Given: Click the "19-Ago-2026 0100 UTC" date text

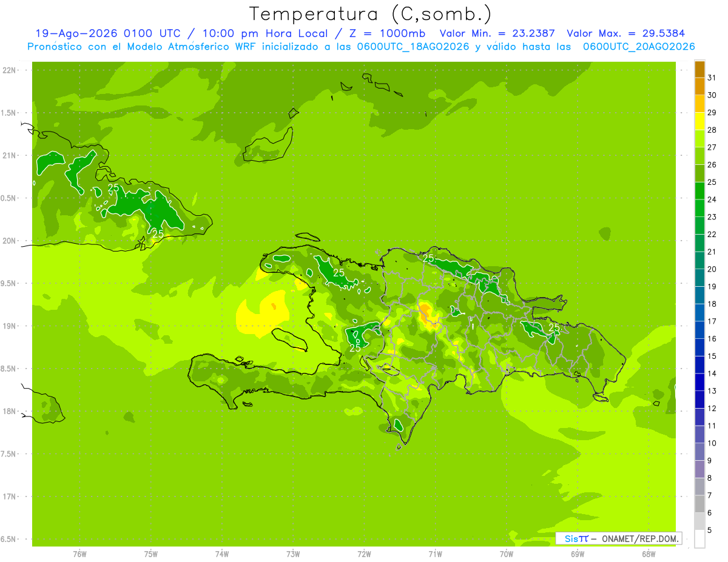Looking at the screenshot, I should point(107,33).
